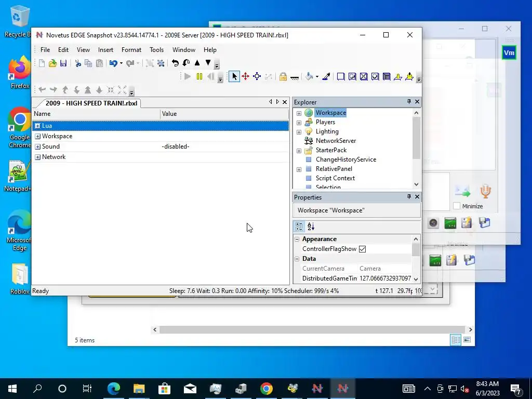The width and height of the screenshot is (532, 399).
Task: Switch File Explorer to large icons view
Action: pos(467,340)
